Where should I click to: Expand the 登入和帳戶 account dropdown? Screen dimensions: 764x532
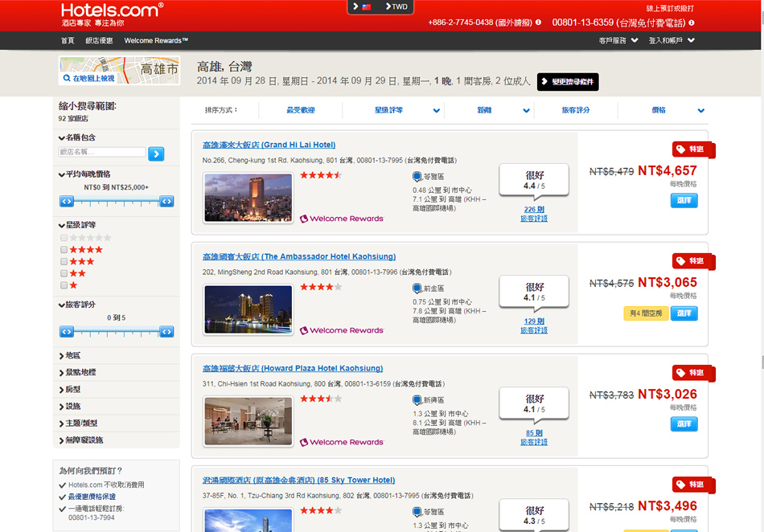coord(672,40)
